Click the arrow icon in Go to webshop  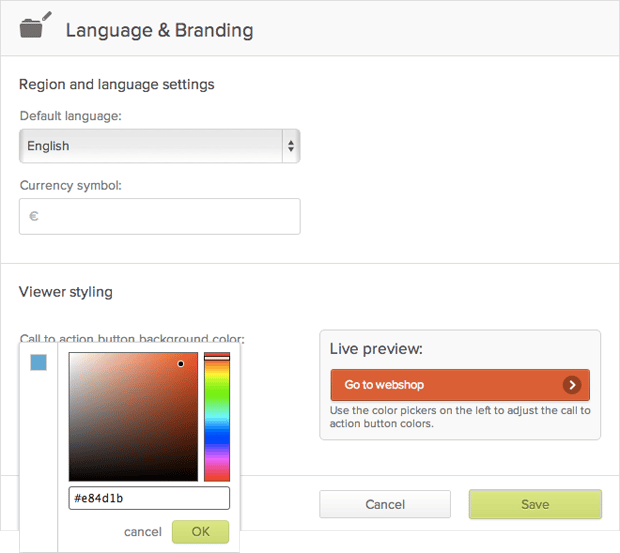click(x=571, y=385)
